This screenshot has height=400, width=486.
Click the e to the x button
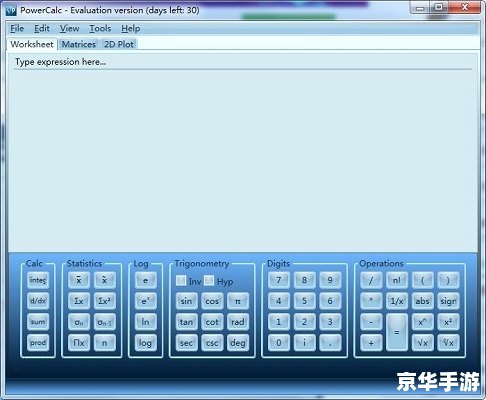145,301
